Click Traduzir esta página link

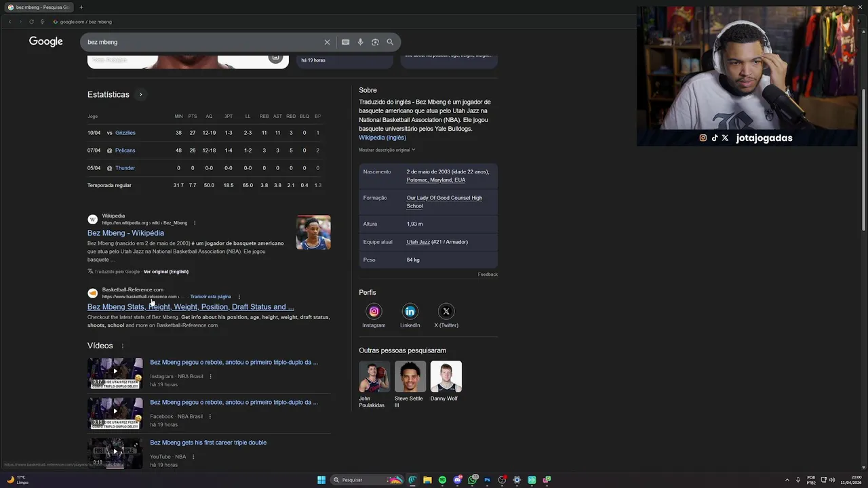click(211, 297)
